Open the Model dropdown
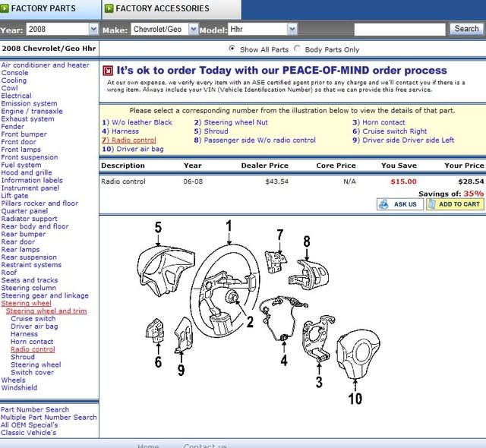 [292, 30]
